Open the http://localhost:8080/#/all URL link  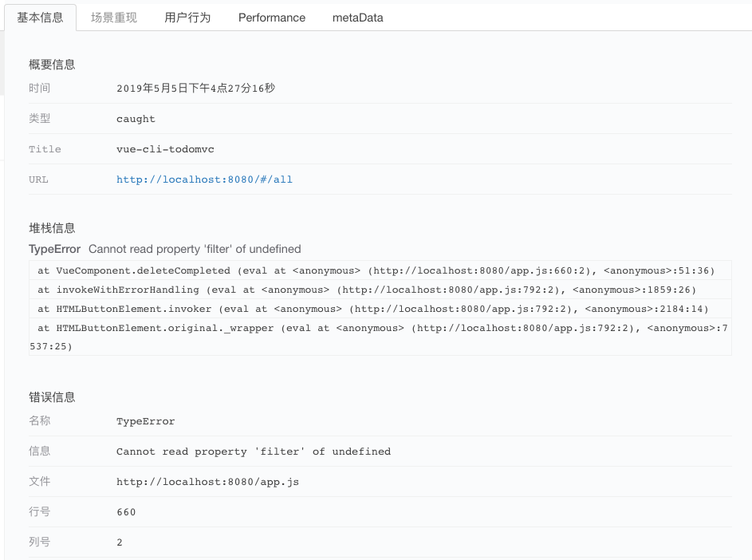pyautogui.click(x=204, y=179)
